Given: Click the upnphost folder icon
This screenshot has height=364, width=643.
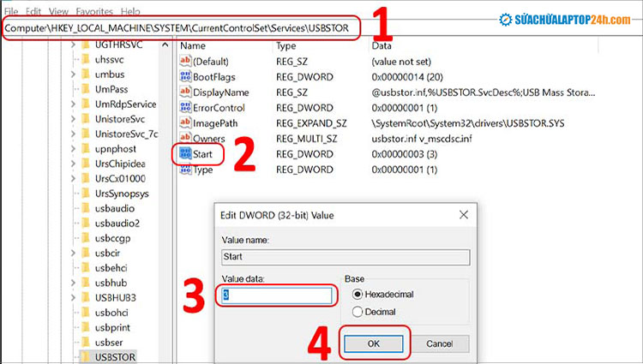Looking at the screenshot, I should point(86,149).
